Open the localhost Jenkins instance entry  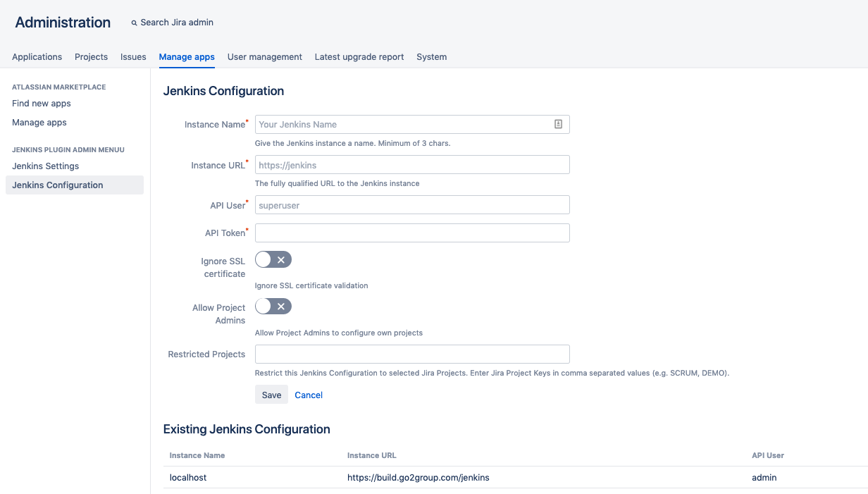coord(187,477)
